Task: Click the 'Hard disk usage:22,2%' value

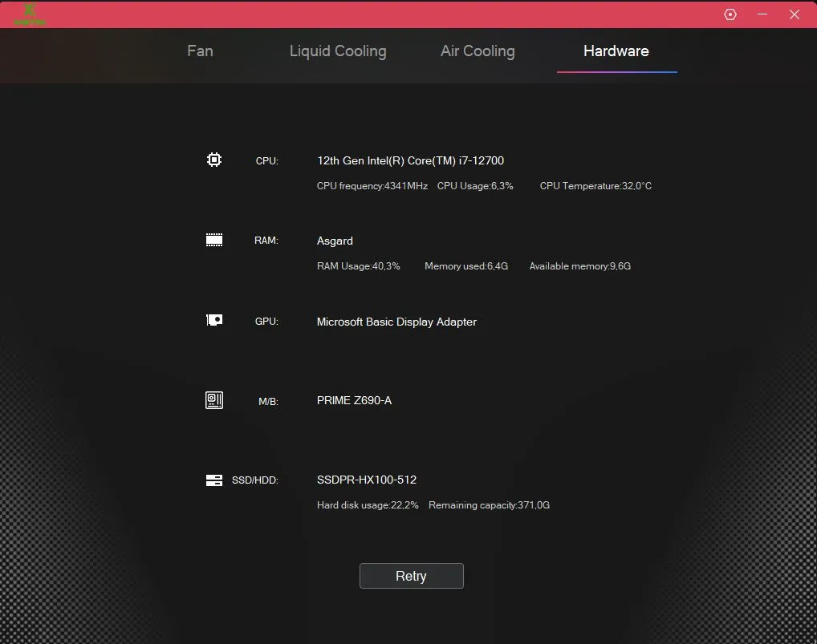Action: pos(368,505)
